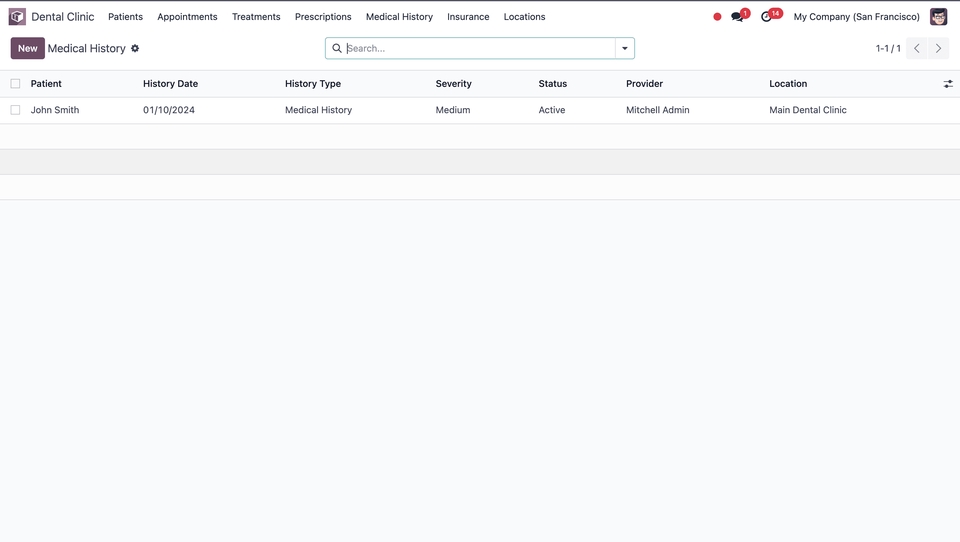Viewport: 960px width, 542px height.
Task: Open the Patients menu
Action: tap(126, 17)
